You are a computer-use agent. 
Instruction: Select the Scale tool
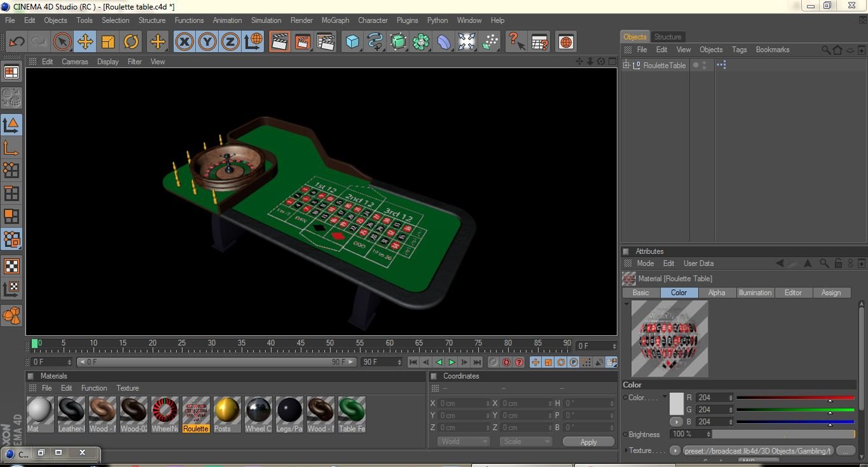point(107,41)
